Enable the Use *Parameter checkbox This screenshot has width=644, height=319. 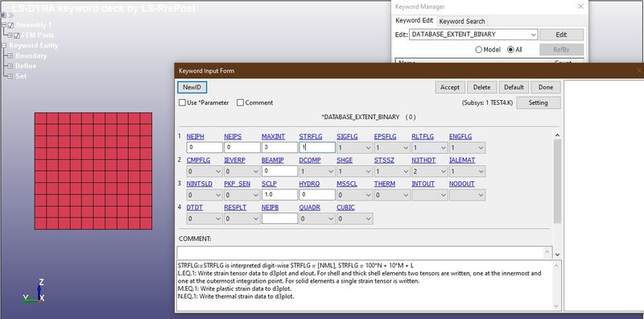182,103
